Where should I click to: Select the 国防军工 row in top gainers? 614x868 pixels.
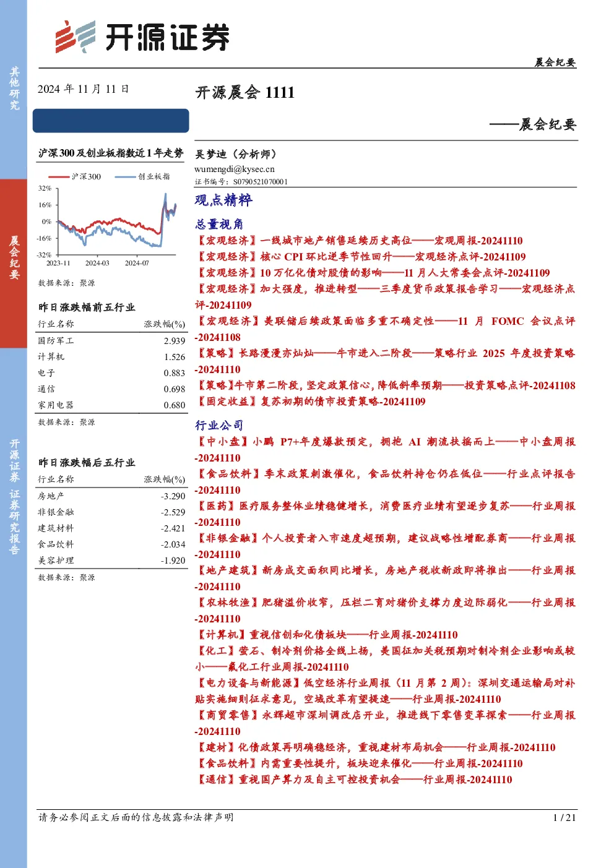click(x=111, y=341)
